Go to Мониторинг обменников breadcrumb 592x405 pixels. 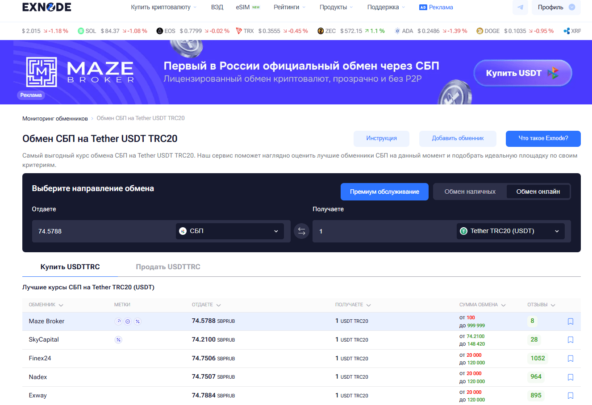[x=55, y=119]
